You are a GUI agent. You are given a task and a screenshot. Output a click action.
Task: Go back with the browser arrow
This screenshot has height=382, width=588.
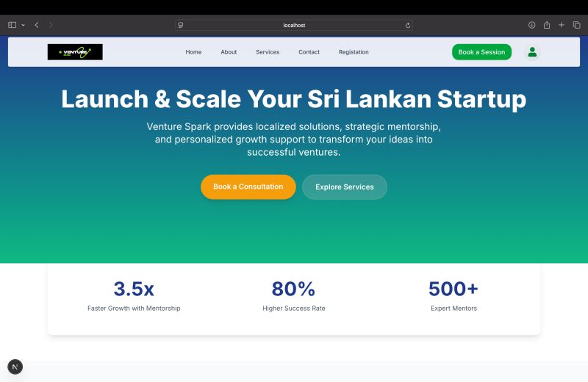coord(37,25)
